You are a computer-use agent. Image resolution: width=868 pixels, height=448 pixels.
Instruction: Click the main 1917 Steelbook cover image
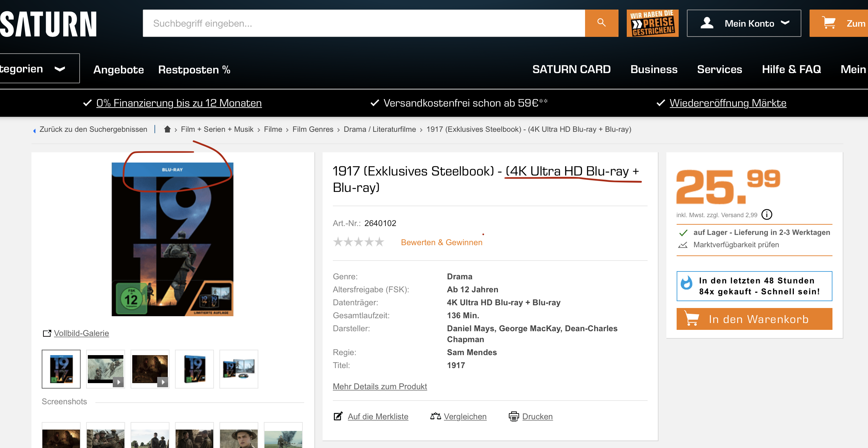(x=172, y=239)
